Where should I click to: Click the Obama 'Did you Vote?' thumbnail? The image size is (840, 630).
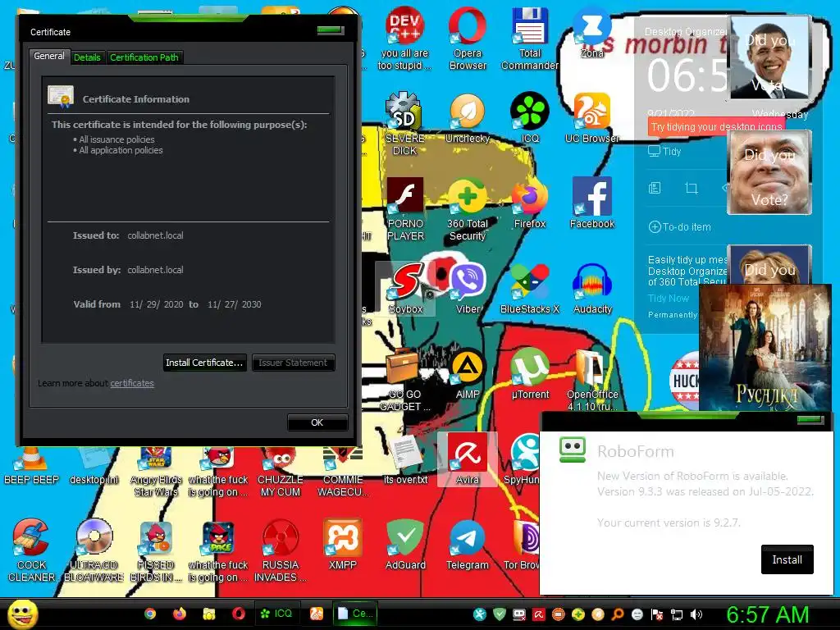(769, 58)
